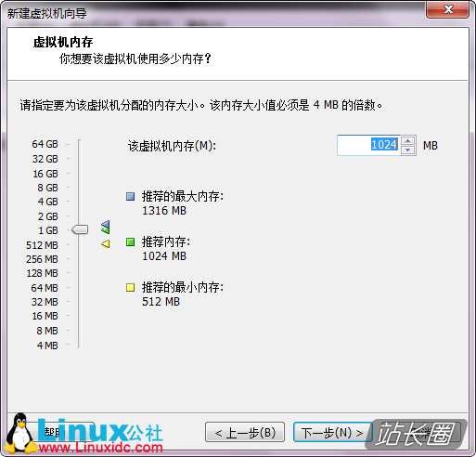Click the blue legend square for maximum memory
This screenshot has width=476, height=457.
130,196
